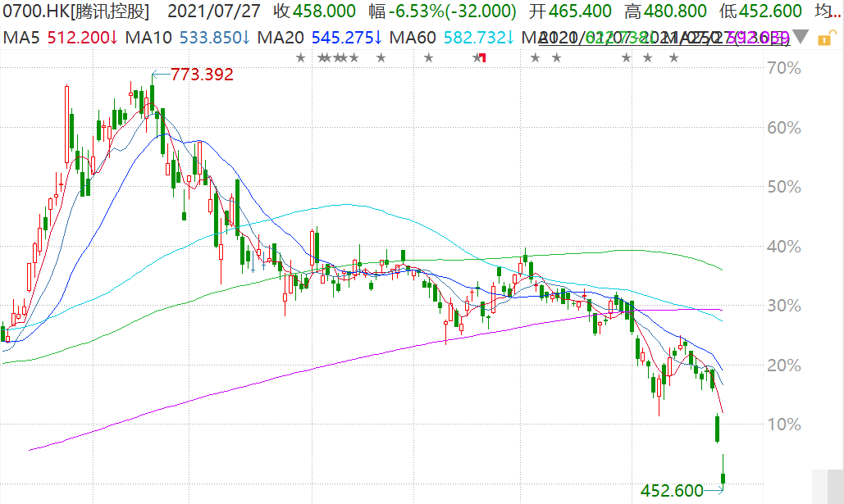
Task: Click the star event marker with red flag
Action: (479, 57)
